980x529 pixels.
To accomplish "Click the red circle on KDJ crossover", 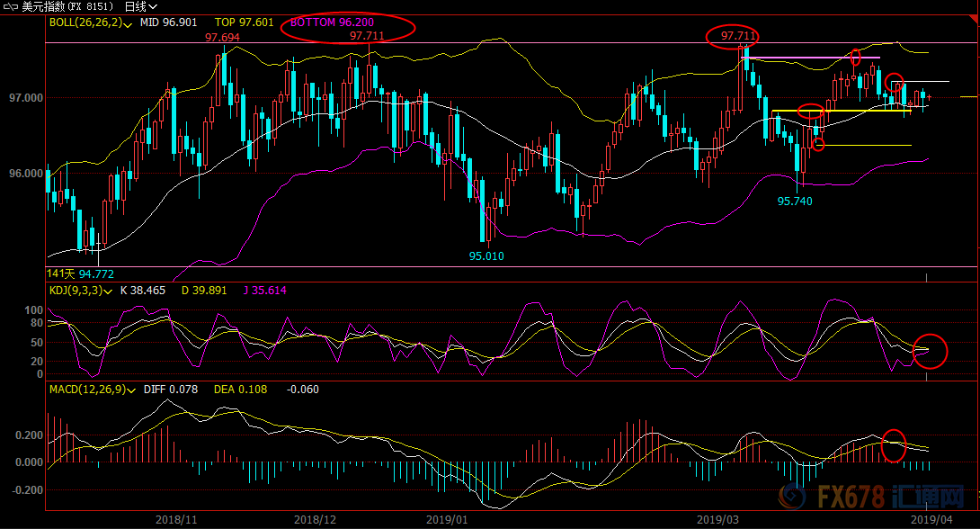I will click(932, 351).
